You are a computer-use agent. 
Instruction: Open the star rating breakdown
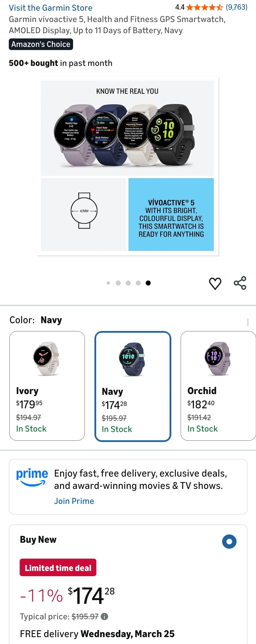click(205, 7)
